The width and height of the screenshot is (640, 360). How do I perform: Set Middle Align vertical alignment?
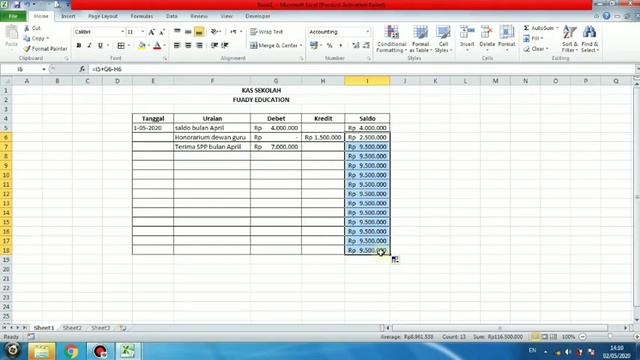point(188,31)
